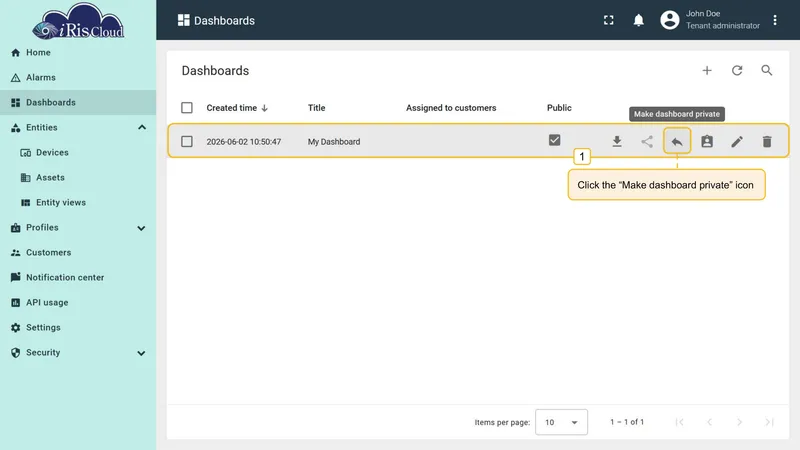Toggle fullscreen mode icon
Viewport: 800px width, 450px height.
click(608, 20)
